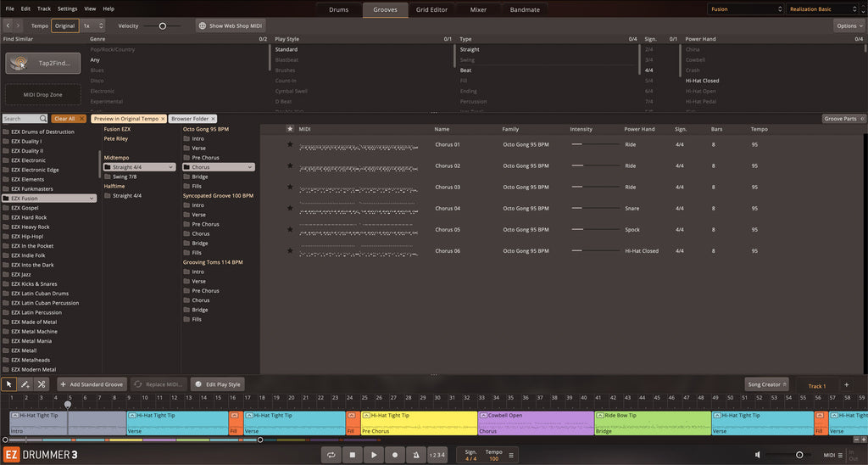Viewport: 868px width, 465px height.
Task: Click the Edit Play Style button
Action: [x=218, y=384]
